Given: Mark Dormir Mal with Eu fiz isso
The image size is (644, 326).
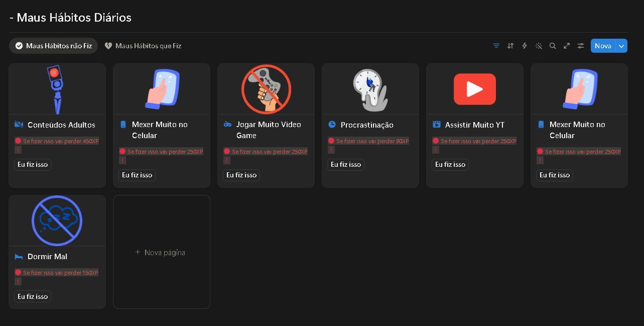Looking at the screenshot, I should (x=33, y=296).
